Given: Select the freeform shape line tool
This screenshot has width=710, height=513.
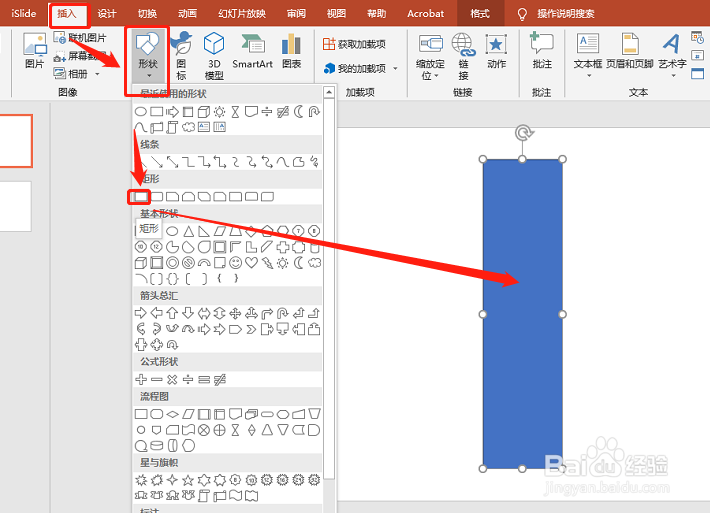Looking at the screenshot, I should [x=298, y=162].
